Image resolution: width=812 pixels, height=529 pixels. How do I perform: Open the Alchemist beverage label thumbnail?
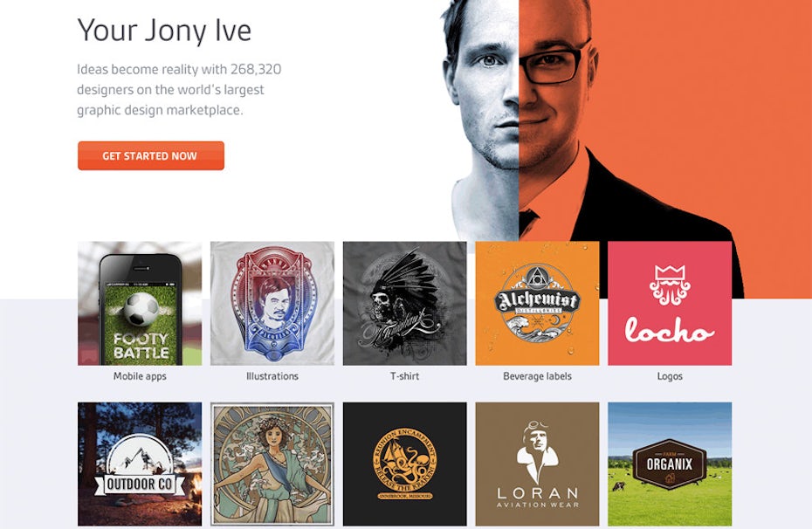point(538,303)
